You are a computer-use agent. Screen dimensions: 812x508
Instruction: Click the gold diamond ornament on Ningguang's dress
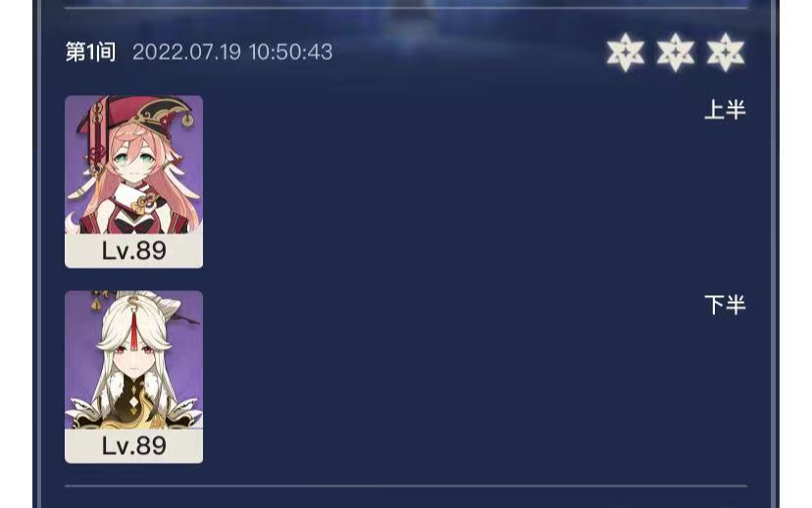pyautogui.click(x=134, y=403)
